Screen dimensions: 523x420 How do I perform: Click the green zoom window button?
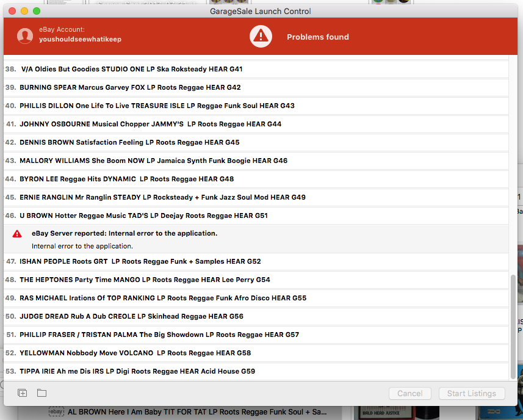37,11
